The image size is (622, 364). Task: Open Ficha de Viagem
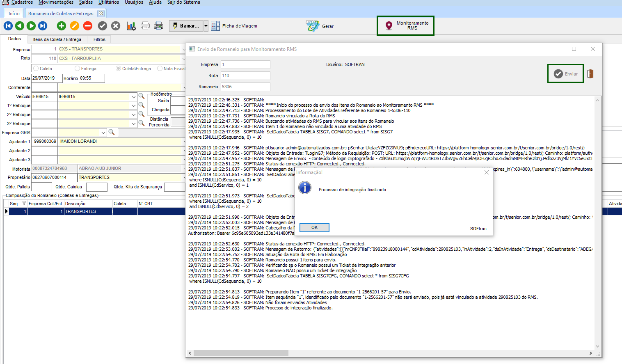[235, 26]
